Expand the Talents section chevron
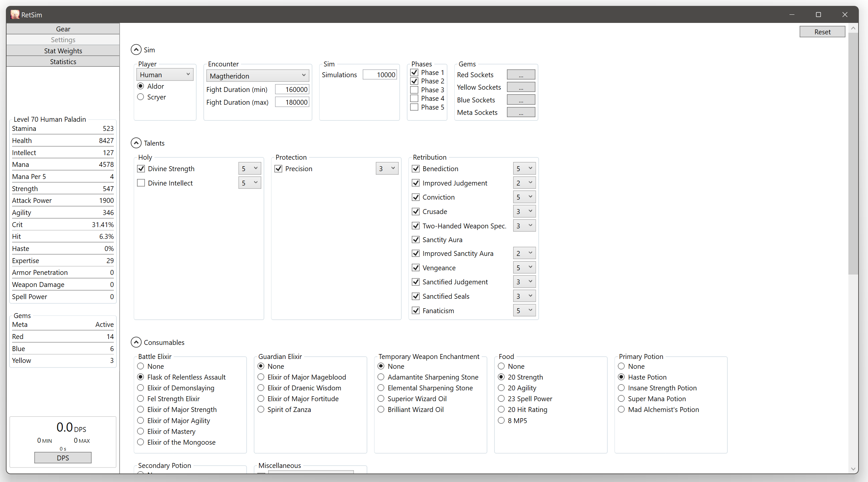 coord(136,143)
